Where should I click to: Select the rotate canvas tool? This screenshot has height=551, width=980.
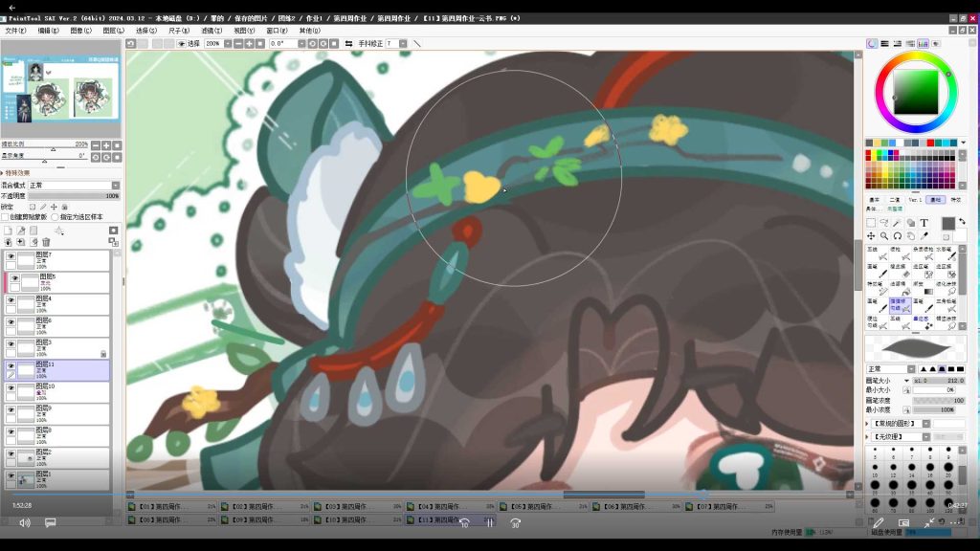pyautogui.click(x=897, y=236)
